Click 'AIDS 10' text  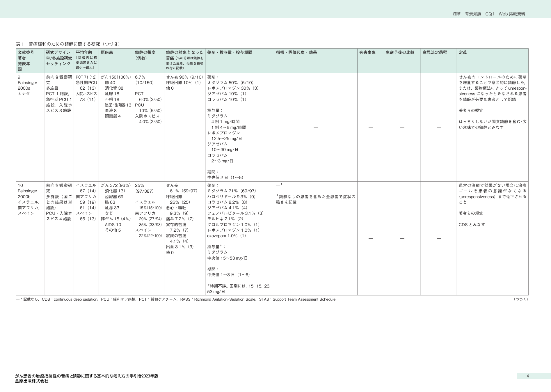(x=113, y=225)
